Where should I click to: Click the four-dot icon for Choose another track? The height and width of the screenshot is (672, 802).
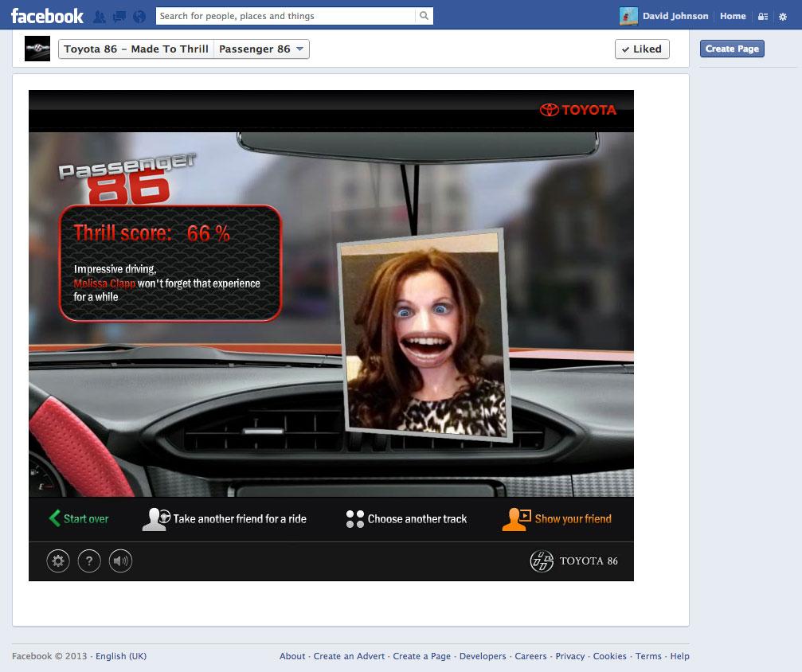tap(355, 519)
